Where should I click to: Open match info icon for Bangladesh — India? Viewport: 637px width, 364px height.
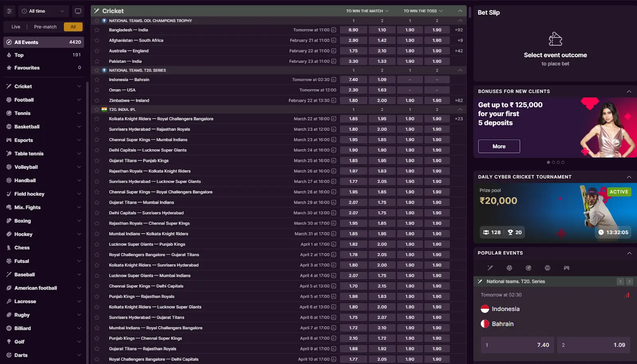coord(334,30)
